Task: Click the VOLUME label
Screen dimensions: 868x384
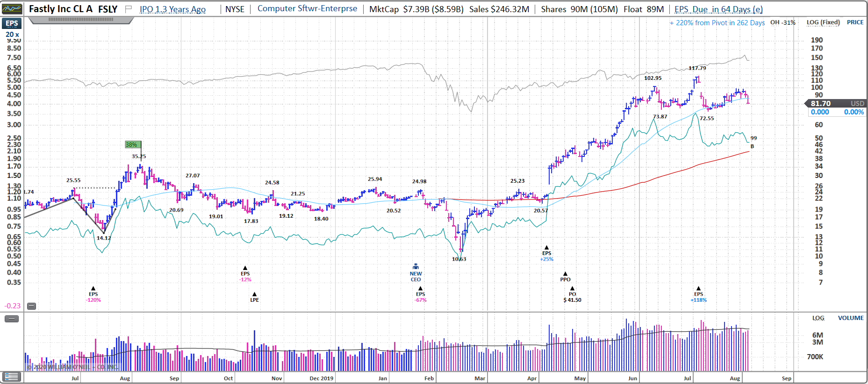Action: pyautogui.click(x=851, y=318)
